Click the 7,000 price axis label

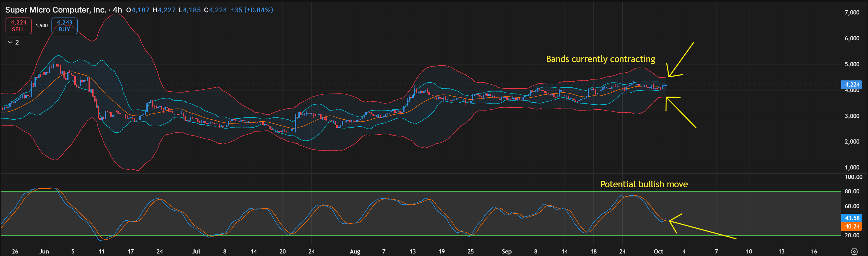[x=852, y=13]
